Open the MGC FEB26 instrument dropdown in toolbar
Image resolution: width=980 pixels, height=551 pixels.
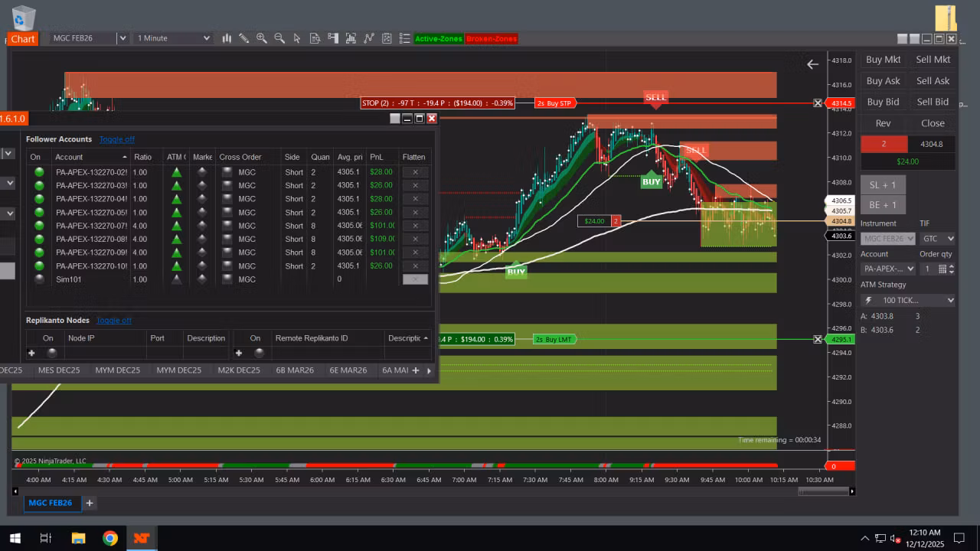(122, 38)
